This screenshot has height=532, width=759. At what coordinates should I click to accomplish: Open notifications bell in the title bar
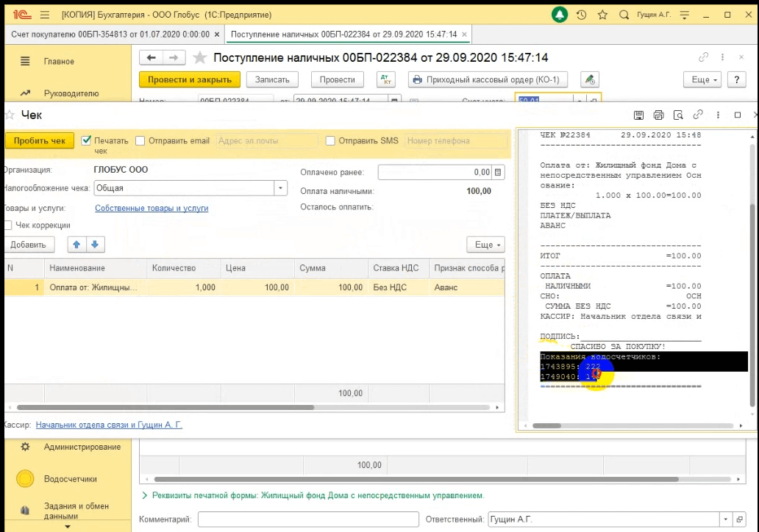[560, 15]
